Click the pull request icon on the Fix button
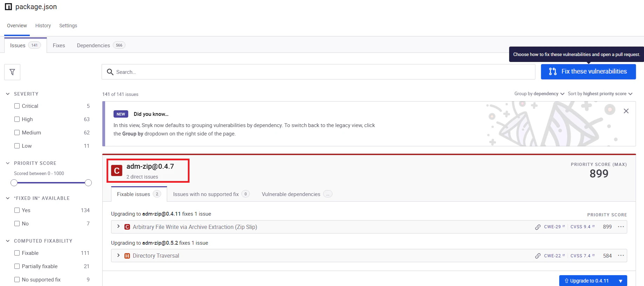Viewport: 644px width, 286px height. (553, 71)
